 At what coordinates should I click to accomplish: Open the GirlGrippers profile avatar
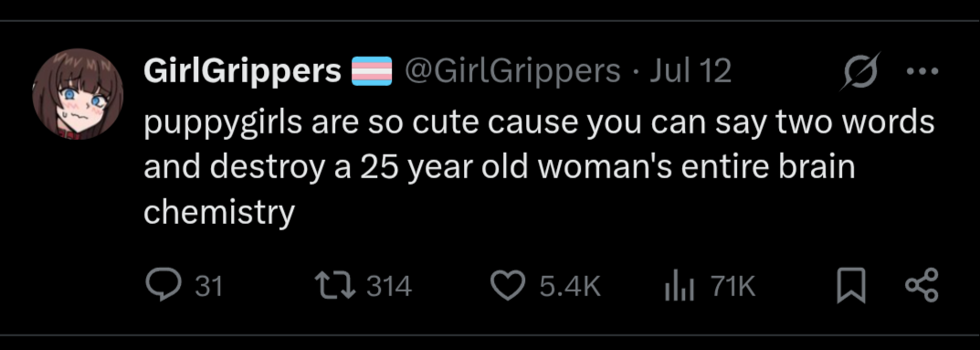click(x=79, y=94)
